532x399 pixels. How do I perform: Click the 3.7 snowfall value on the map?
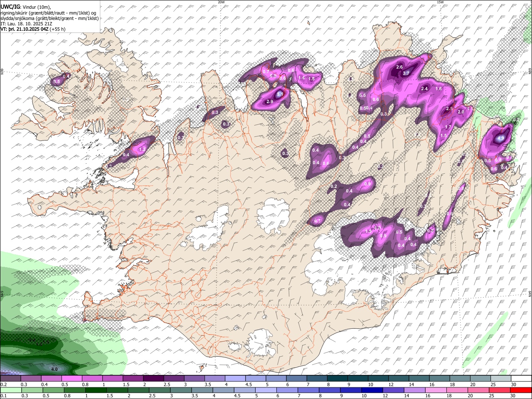click(406, 73)
